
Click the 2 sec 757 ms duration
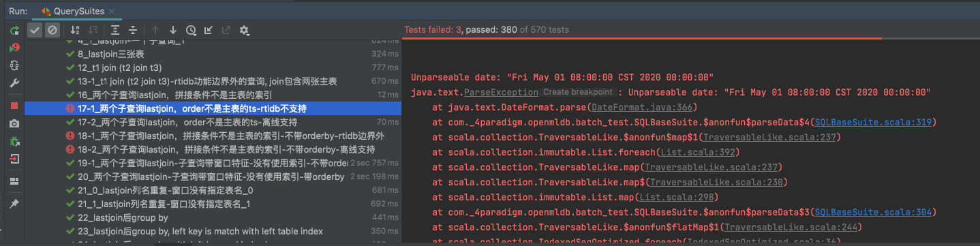(x=374, y=163)
